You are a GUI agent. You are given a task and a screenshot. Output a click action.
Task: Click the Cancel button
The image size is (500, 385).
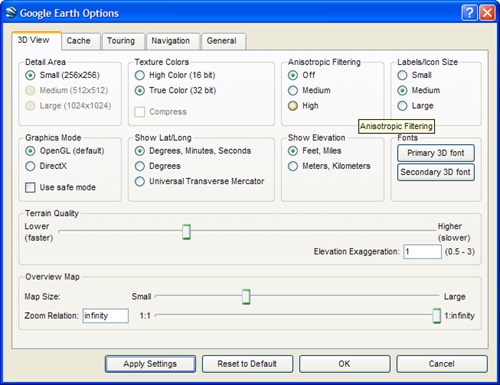(x=442, y=364)
